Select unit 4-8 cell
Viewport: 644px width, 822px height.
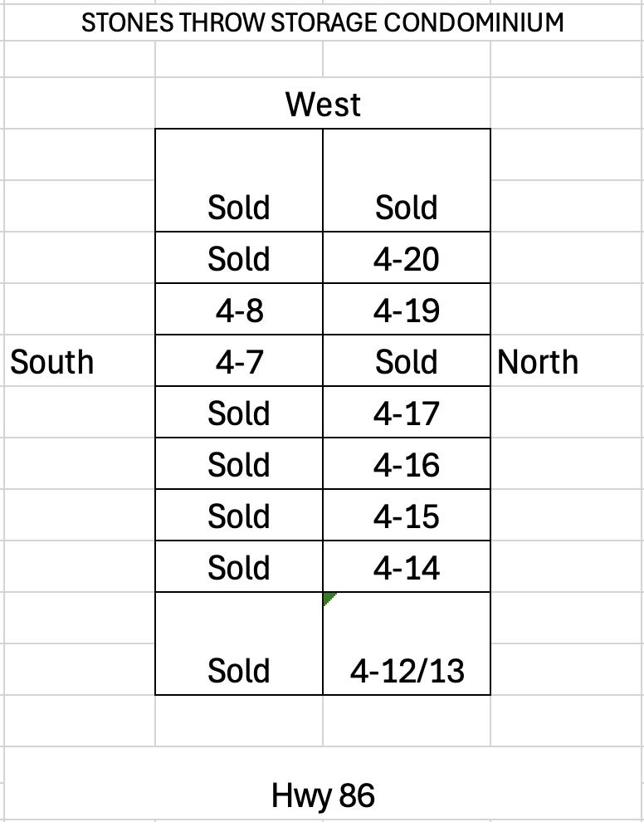(239, 311)
